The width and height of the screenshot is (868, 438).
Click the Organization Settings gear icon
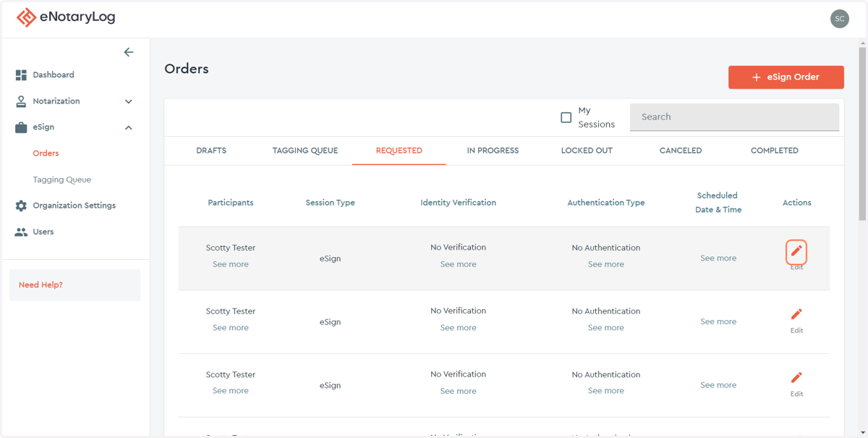[x=21, y=206]
